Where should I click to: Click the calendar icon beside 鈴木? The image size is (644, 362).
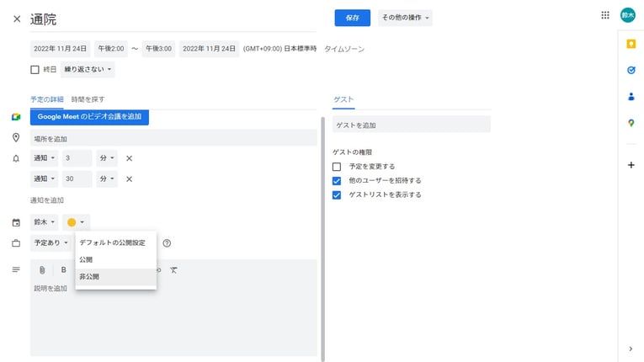(16, 223)
